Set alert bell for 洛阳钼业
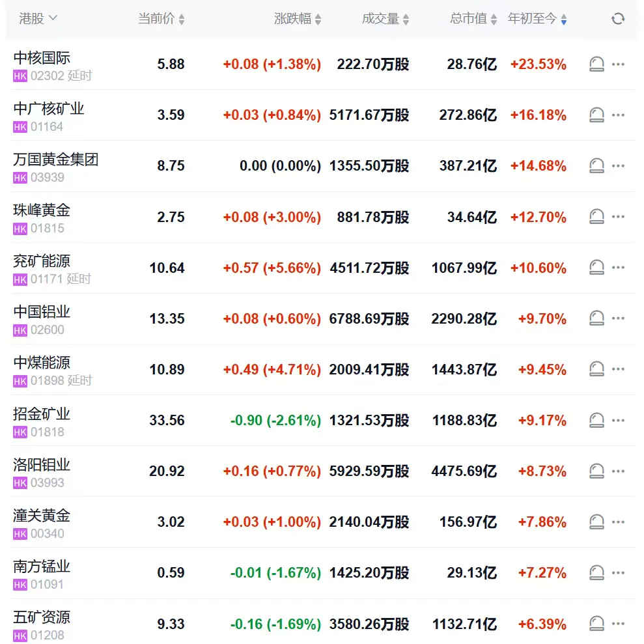 coord(596,471)
